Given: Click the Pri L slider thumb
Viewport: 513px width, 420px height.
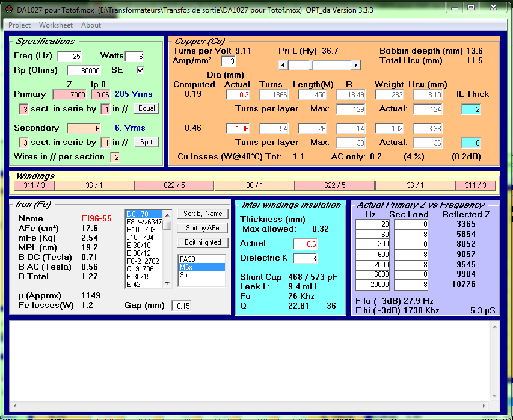Looking at the screenshot, I should coord(311,65).
